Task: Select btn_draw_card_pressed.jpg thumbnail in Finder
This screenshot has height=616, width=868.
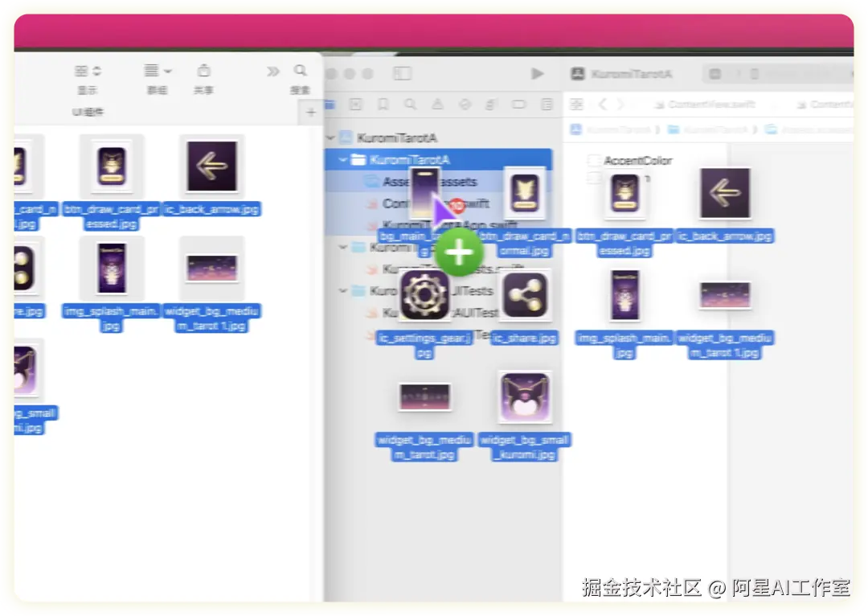Action: click(x=112, y=166)
